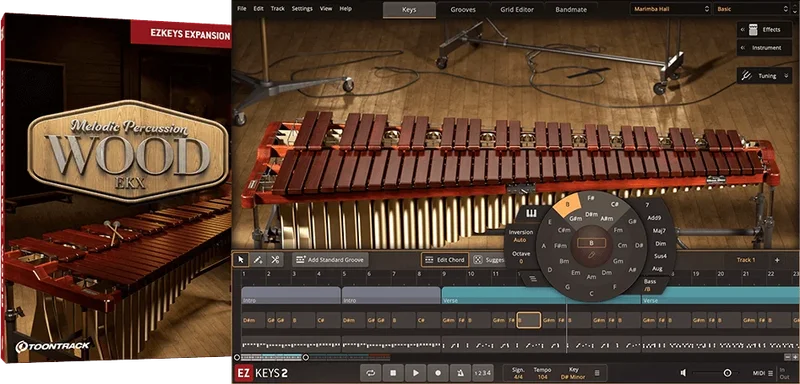Screen dimensions: 800x384
Task: Click the tuning fork icon
Action: click(746, 76)
